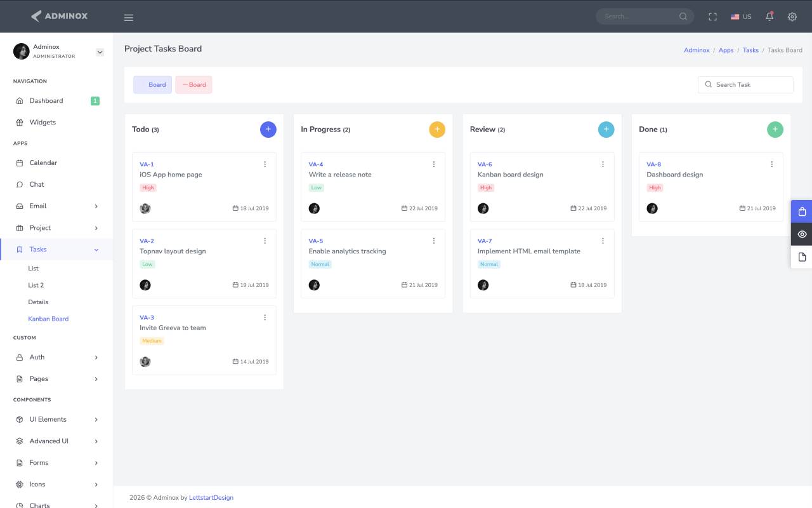The width and height of the screenshot is (812, 508).
Task: Open the VA-1 task link
Action: (147, 164)
